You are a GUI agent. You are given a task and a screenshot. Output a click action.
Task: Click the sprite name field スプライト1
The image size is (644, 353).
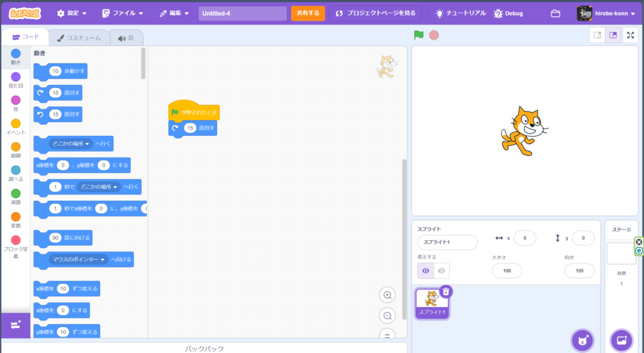pyautogui.click(x=447, y=242)
